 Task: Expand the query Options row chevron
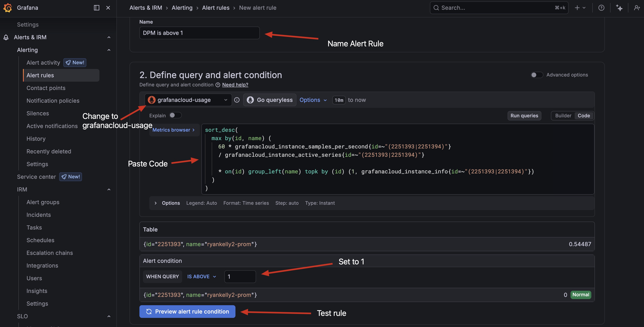[x=155, y=203]
